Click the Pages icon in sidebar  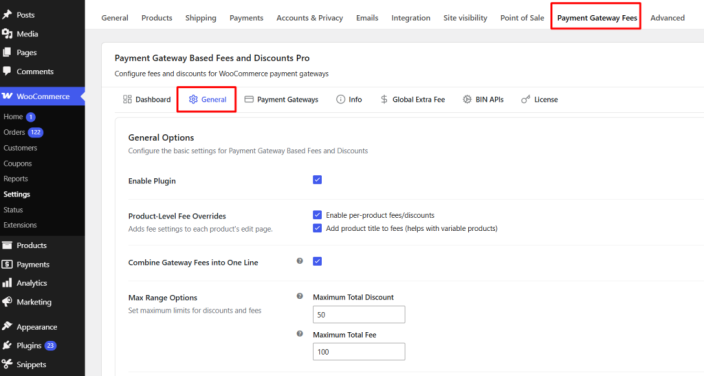(7, 53)
